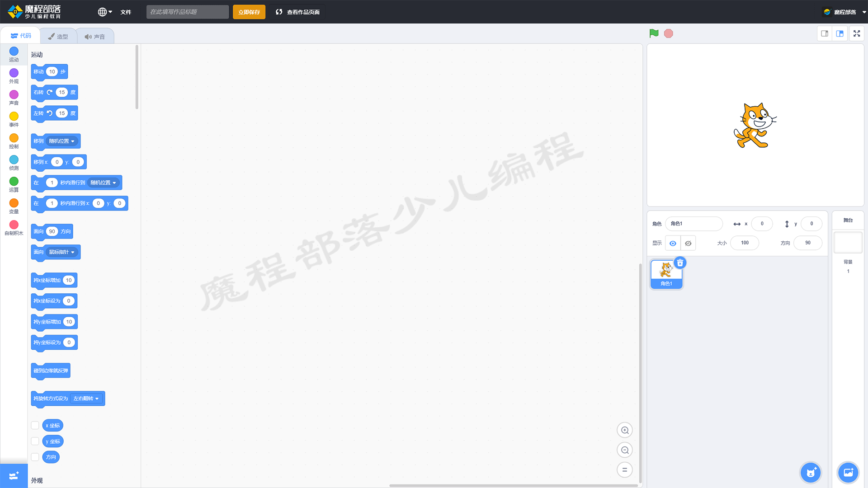Open the 移到 随机位置 dropdown
Viewport: 868px width, 488px height.
click(x=62, y=141)
